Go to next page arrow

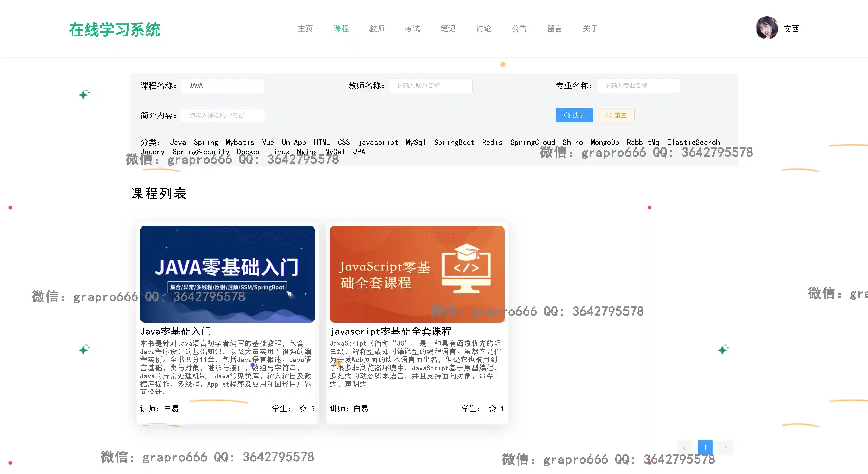[x=726, y=448]
